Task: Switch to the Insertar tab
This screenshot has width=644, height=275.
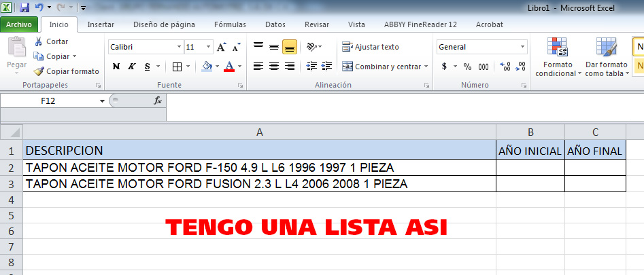Action: coord(101,24)
